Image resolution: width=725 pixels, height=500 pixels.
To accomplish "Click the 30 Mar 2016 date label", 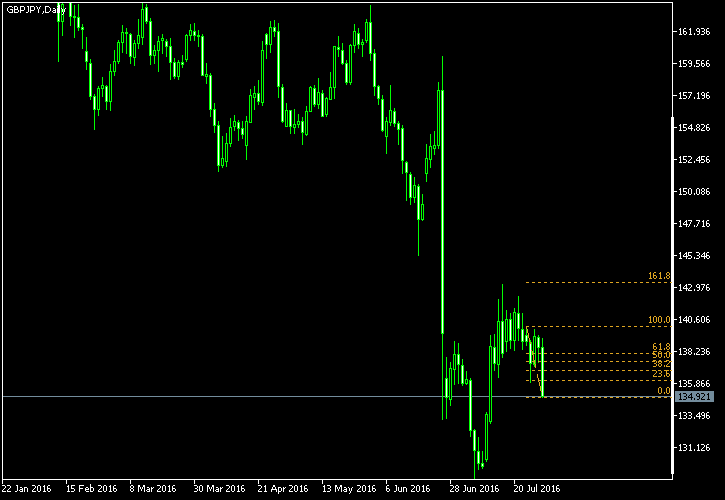I will (219, 489).
